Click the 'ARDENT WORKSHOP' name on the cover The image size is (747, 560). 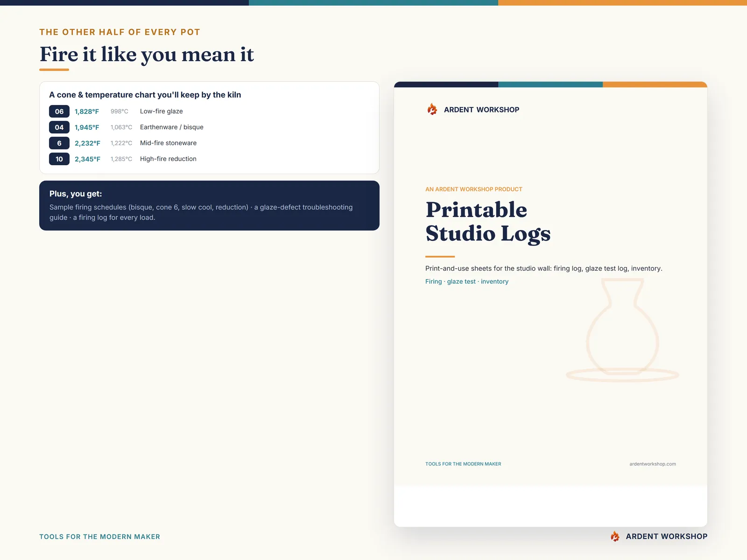481,110
